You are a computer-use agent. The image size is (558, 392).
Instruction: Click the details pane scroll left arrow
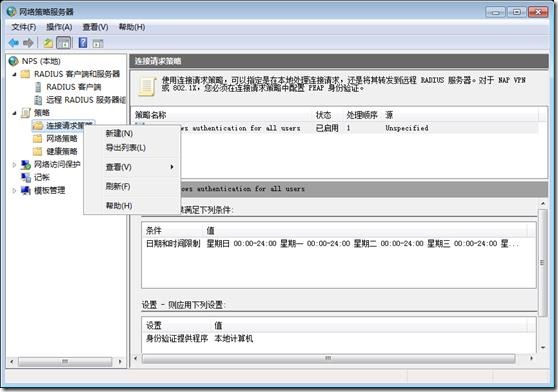coord(136,358)
